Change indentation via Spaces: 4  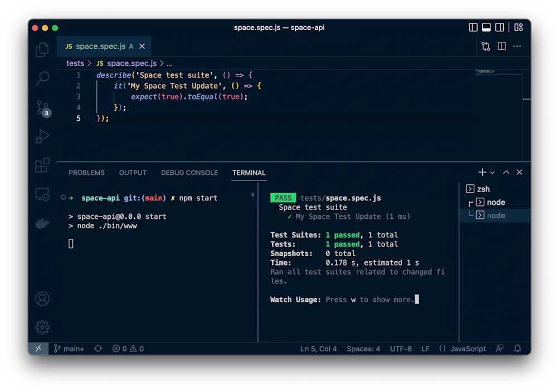point(363,349)
